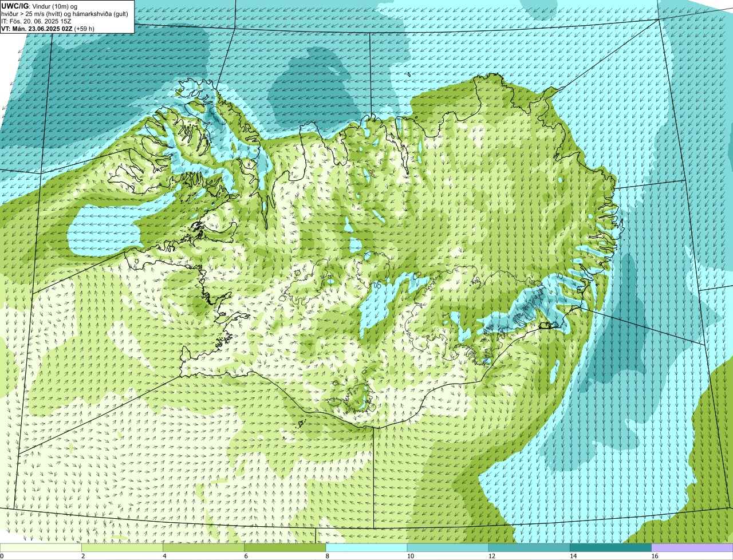Click the dark green 6–8 m/s scale segment

pyautogui.click(x=285, y=548)
